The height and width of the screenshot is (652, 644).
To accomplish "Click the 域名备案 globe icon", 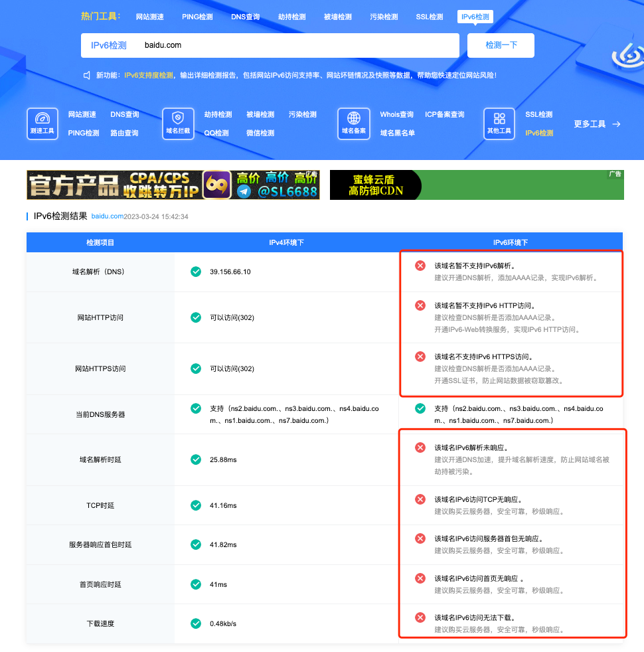I will 354,120.
